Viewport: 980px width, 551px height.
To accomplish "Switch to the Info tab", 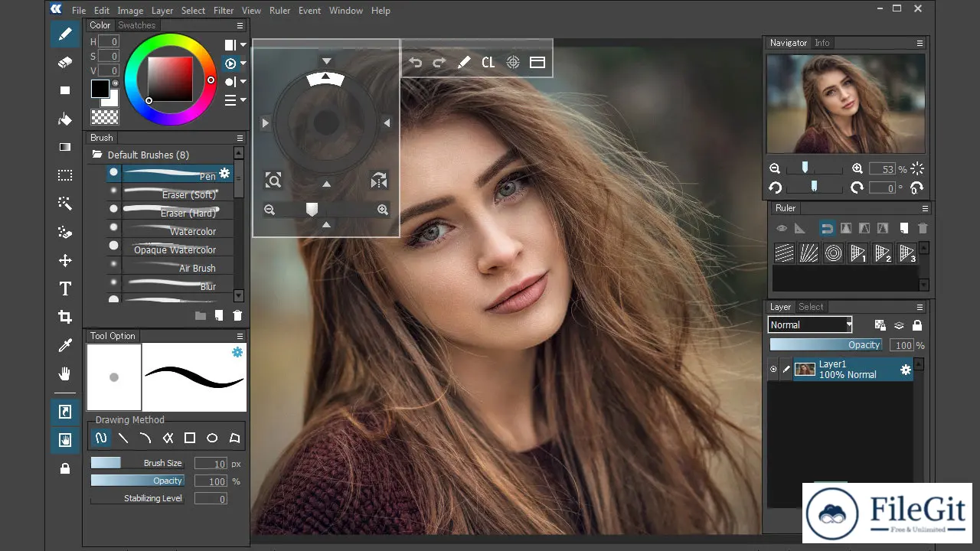I will (822, 43).
